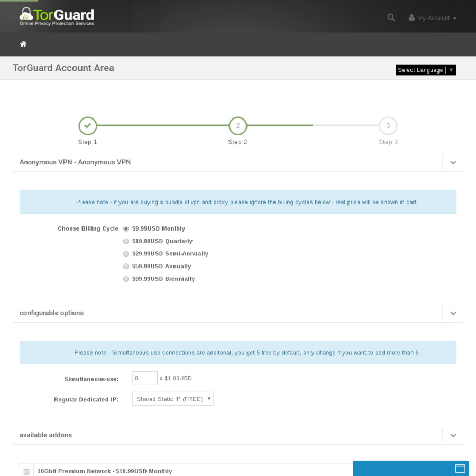Click the 'Step 2' label
This screenshot has width=476, height=476.
coord(237,142)
